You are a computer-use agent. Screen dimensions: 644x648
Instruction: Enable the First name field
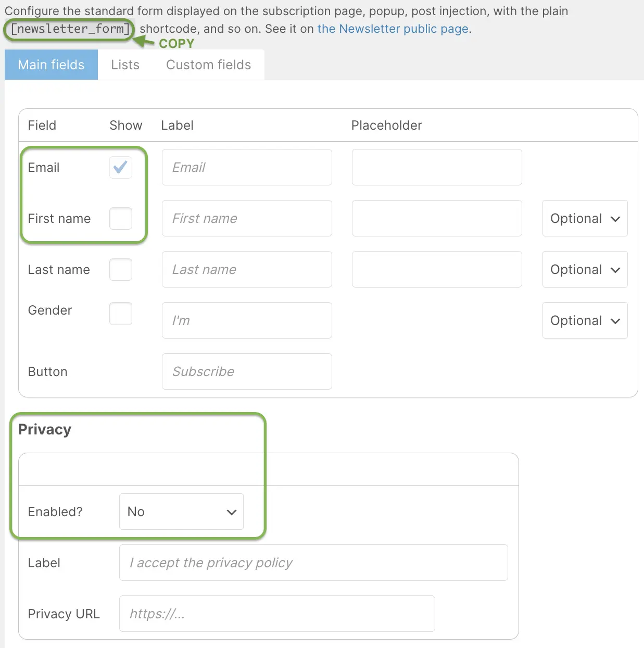pyautogui.click(x=120, y=219)
